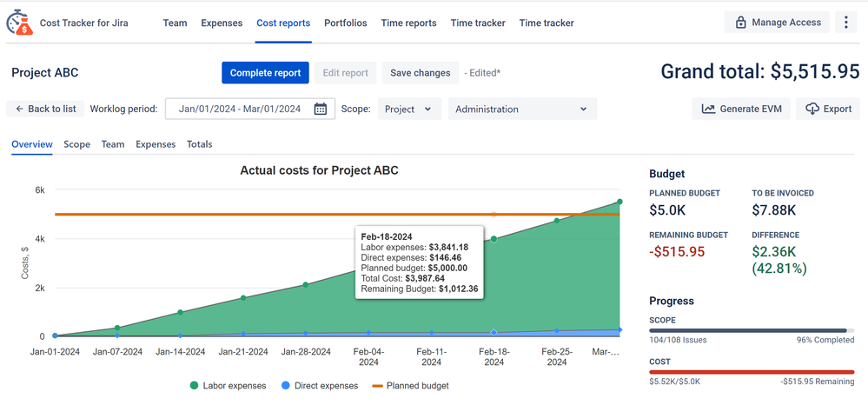
Task: Click the Export cloud download icon
Action: [812, 109]
